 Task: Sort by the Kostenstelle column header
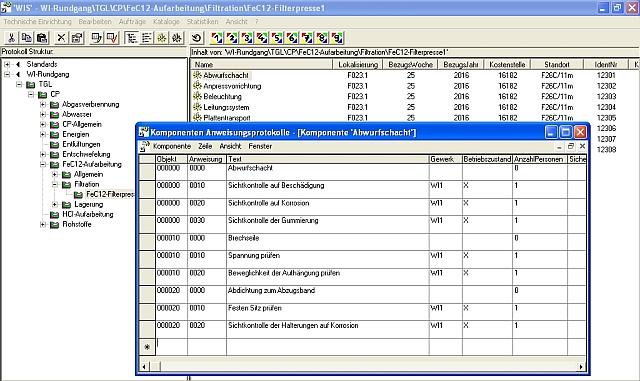point(507,65)
